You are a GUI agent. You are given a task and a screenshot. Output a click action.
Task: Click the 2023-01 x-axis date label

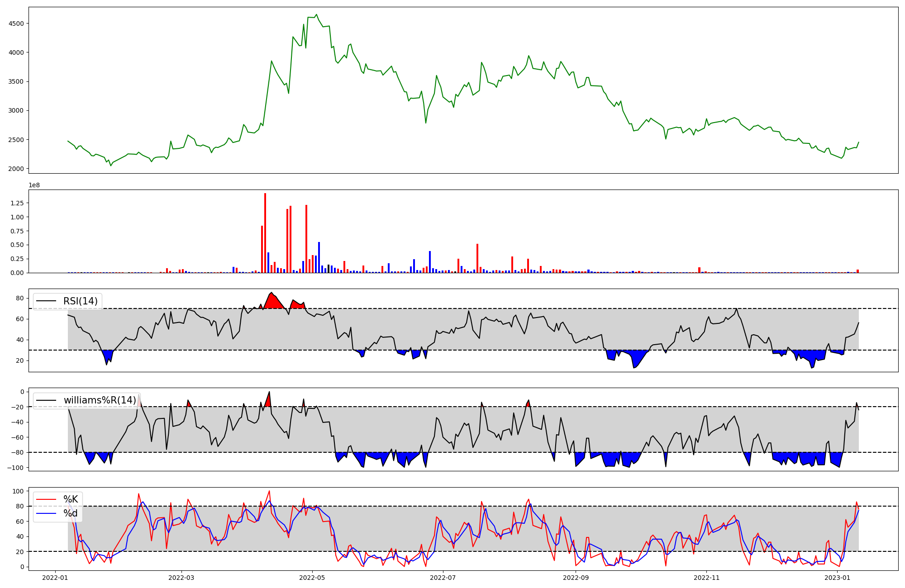coord(837,578)
